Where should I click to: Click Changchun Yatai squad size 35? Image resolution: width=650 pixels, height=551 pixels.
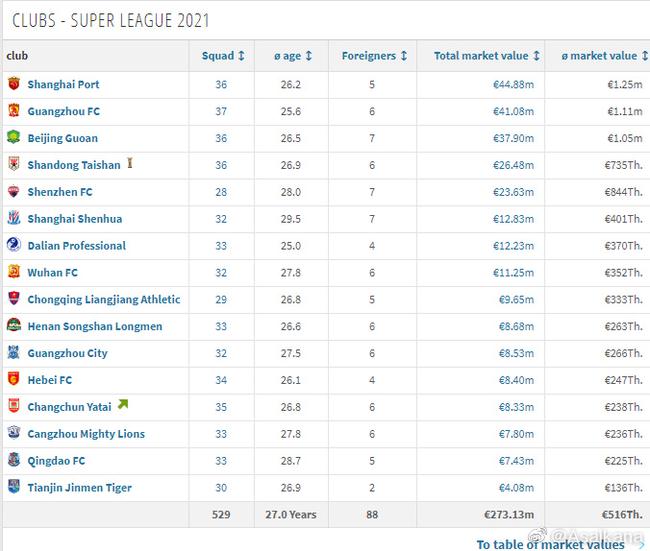click(x=221, y=407)
